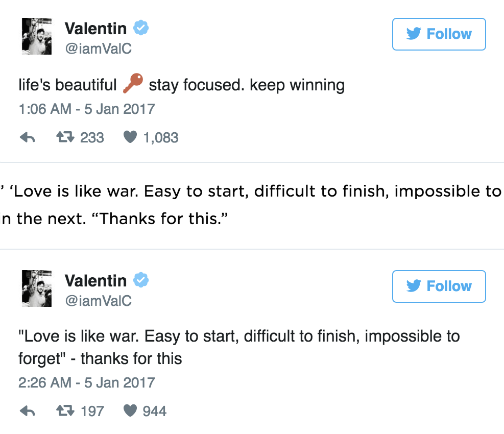Click the like heart on the second tweet
This screenshot has width=504, height=434.
coord(131,411)
